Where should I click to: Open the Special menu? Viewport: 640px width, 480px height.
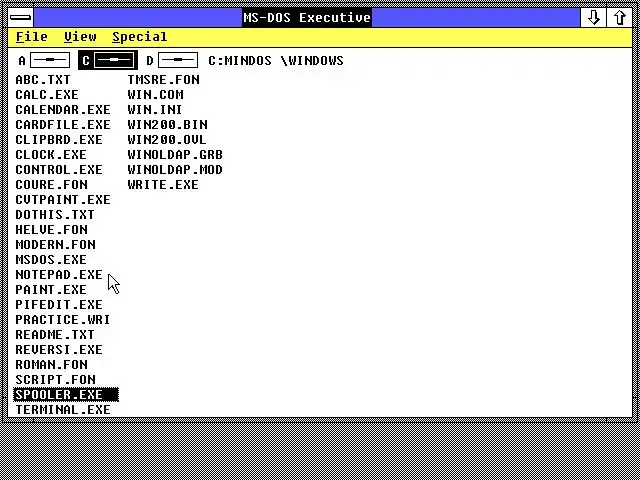[x=140, y=37]
